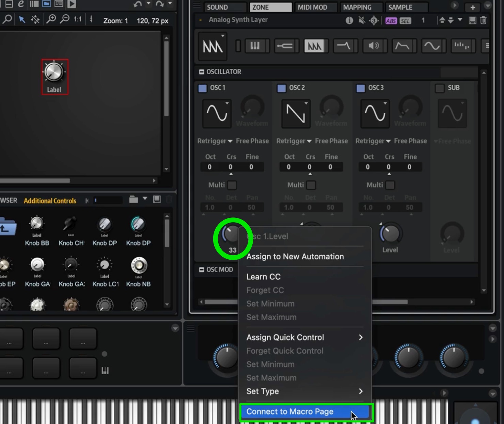504x424 pixels.
Task: Check the Multi box for OSC 2
Action: pyautogui.click(x=311, y=185)
